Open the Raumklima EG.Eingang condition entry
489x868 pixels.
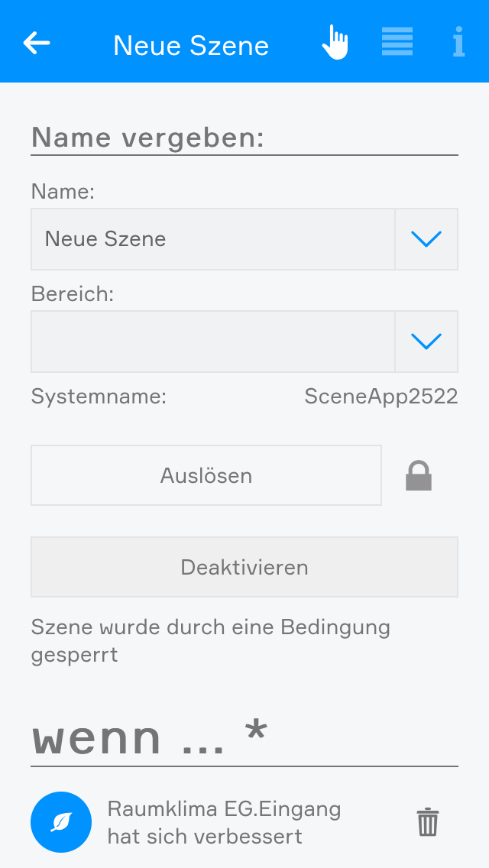[x=224, y=822]
